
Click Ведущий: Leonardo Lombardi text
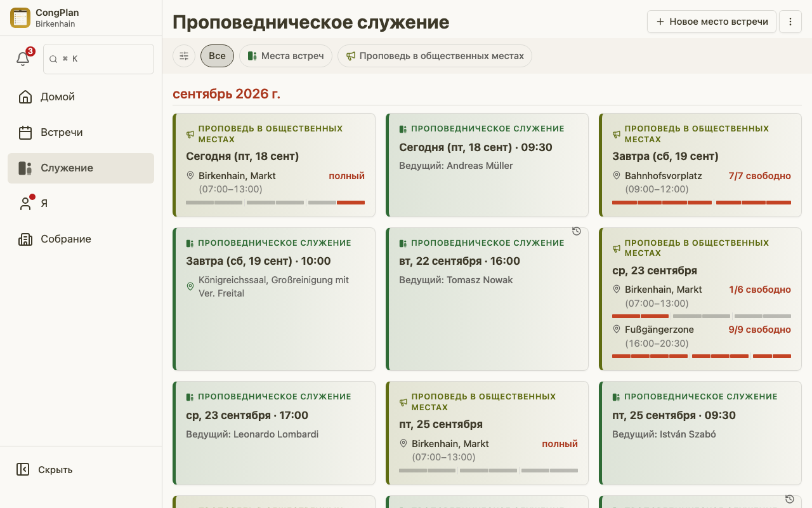252,434
